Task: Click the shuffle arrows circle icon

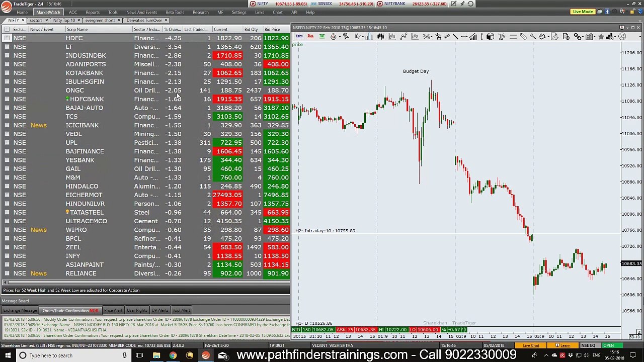Action: (x=622, y=36)
